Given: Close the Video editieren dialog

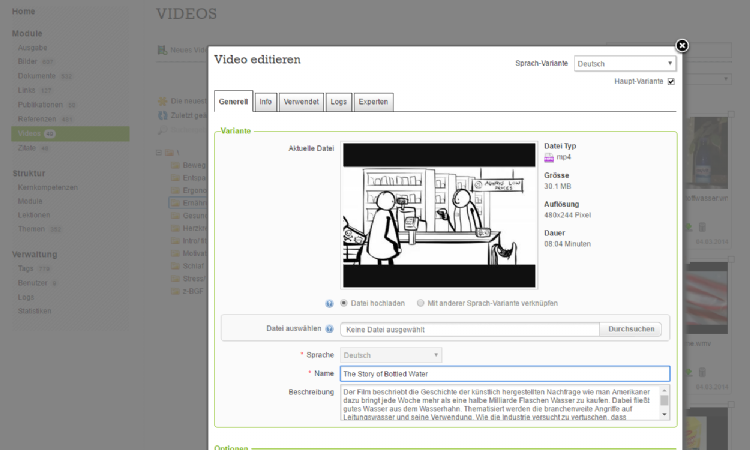Looking at the screenshot, I should [x=682, y=46].
